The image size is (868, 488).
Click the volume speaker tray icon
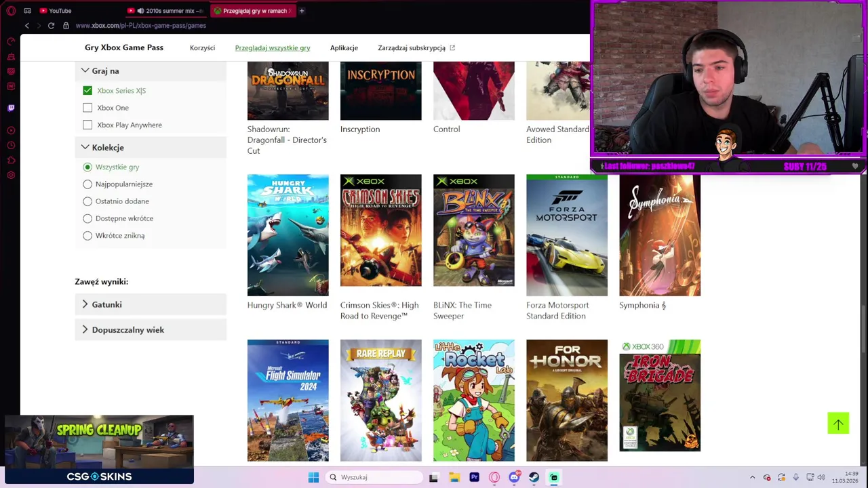(x=821, y=477)
